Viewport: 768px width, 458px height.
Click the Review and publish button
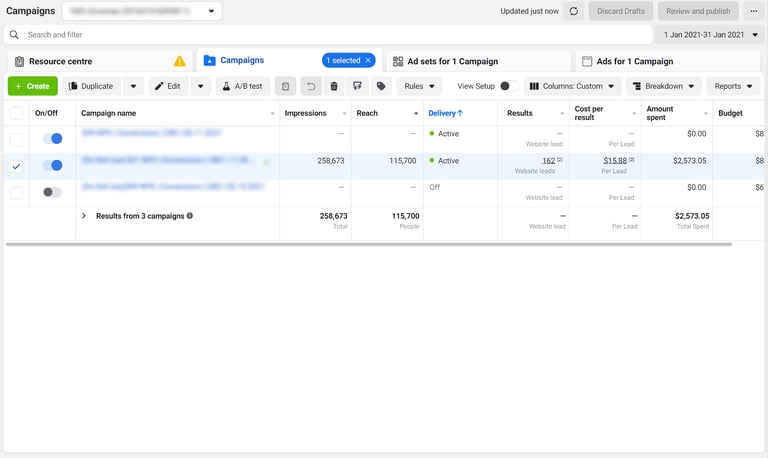[x=698, y=11]
